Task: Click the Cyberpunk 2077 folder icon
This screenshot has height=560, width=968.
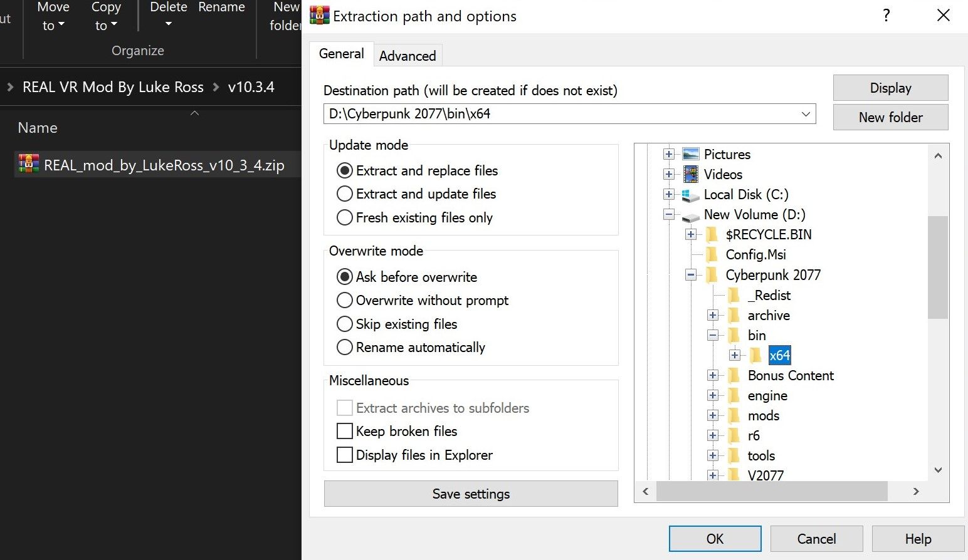Action: 712,275
